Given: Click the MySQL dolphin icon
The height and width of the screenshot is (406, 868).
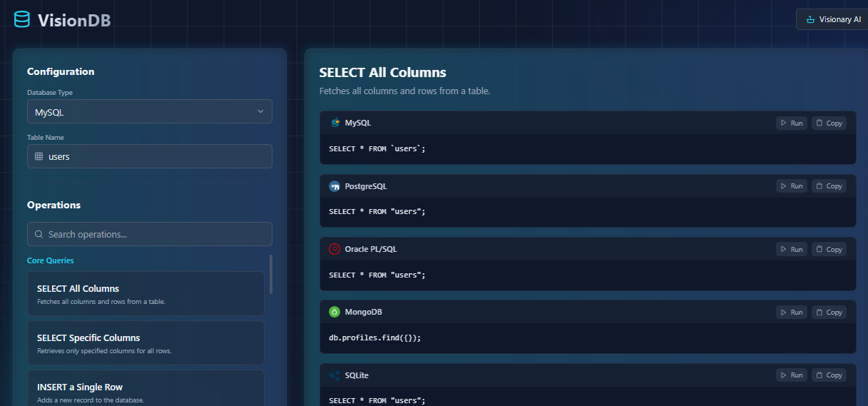Looking at the screenshot, I should click(x=335, y=123).
